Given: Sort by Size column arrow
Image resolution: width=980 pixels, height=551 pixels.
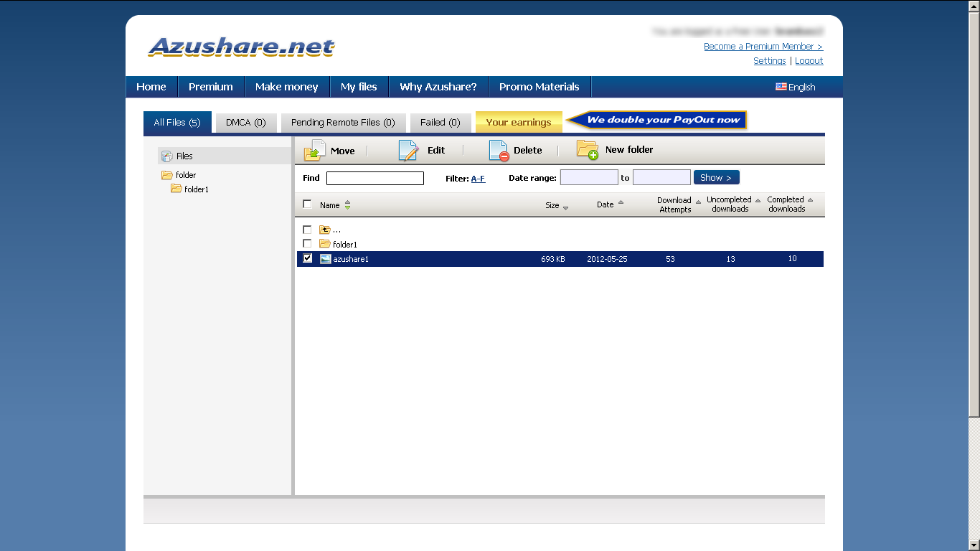Looking at the screenshot, I should (x=565, y=208).
